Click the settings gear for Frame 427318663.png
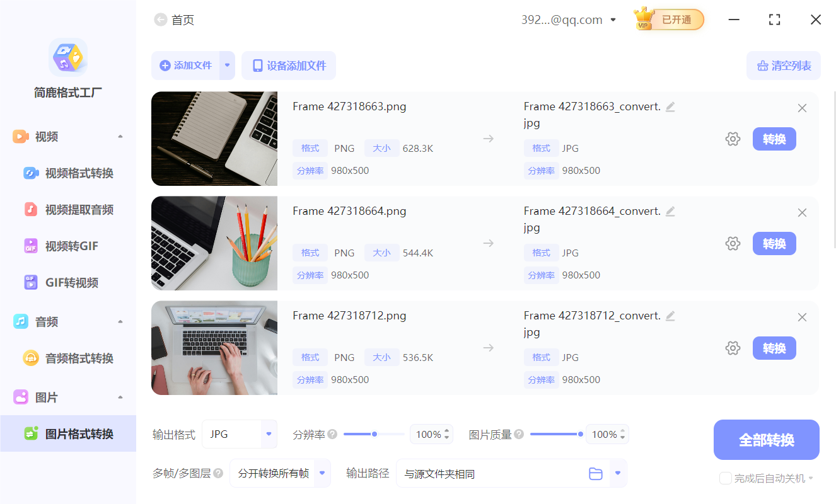Screen dimensions: 836x504 733,139
